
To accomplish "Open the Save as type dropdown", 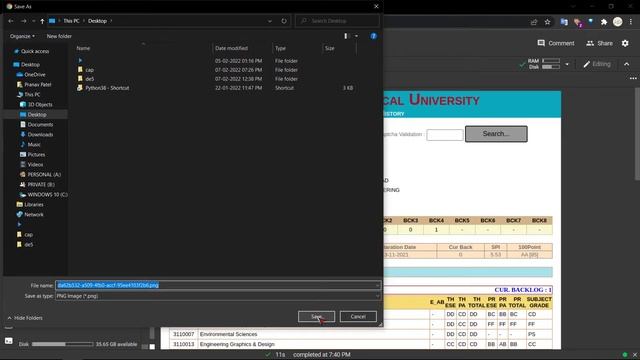I will point(218,296).
